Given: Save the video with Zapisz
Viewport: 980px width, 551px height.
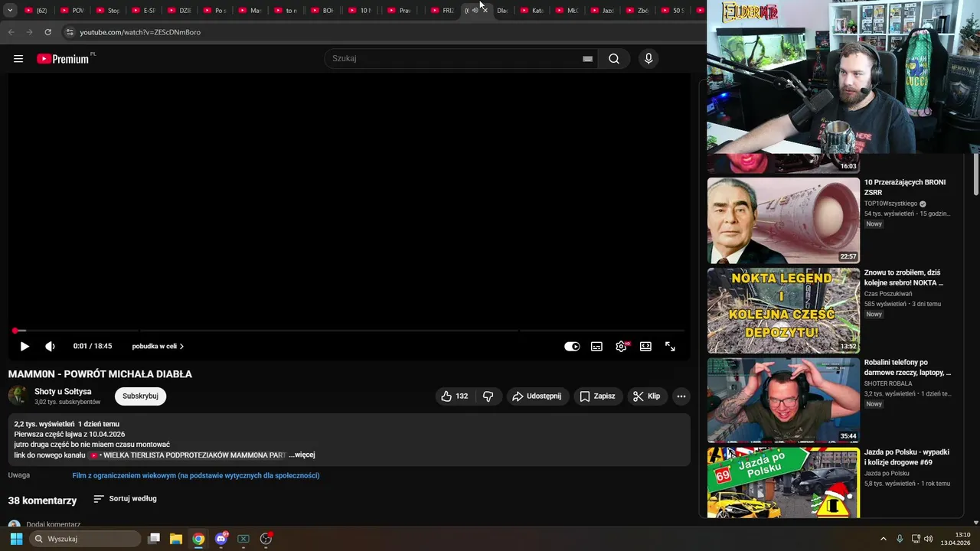Looking at the screenshot, I should 597,396.
